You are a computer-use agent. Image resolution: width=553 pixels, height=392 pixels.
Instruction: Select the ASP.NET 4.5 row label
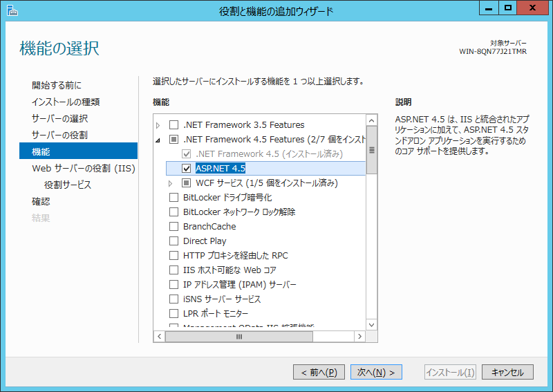coord(221,168)
